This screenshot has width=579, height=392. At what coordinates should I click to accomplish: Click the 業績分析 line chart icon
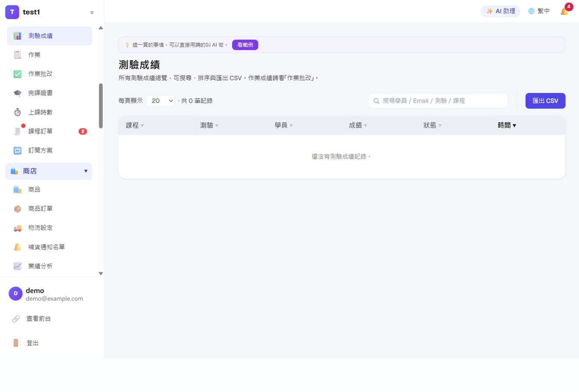18,266
